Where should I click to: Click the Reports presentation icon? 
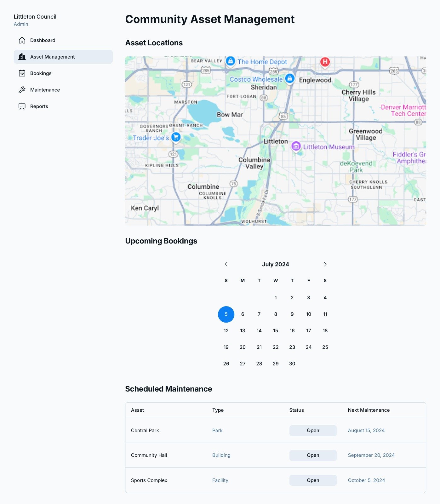coord(22,106)
